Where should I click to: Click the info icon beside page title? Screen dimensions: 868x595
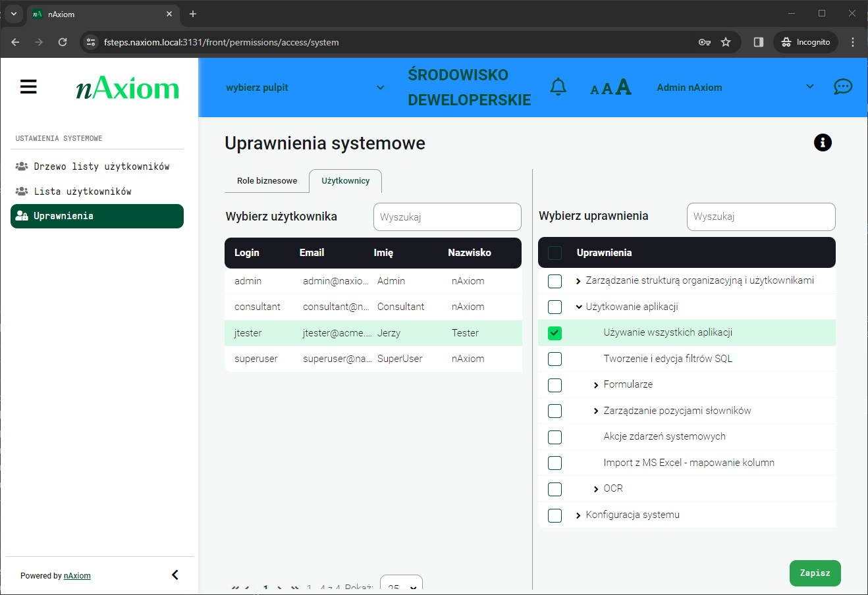click(823, 142)
